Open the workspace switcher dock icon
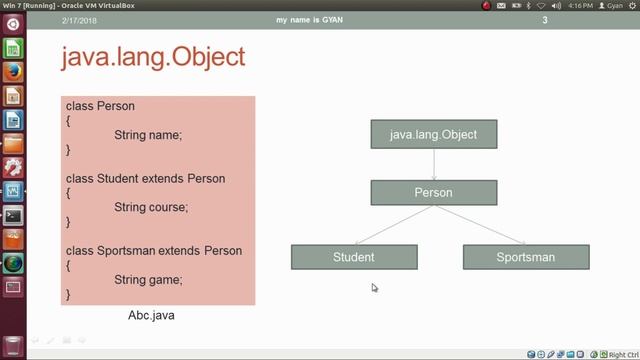This screenshot has height=360, width=640. click(x=13, y=287)
